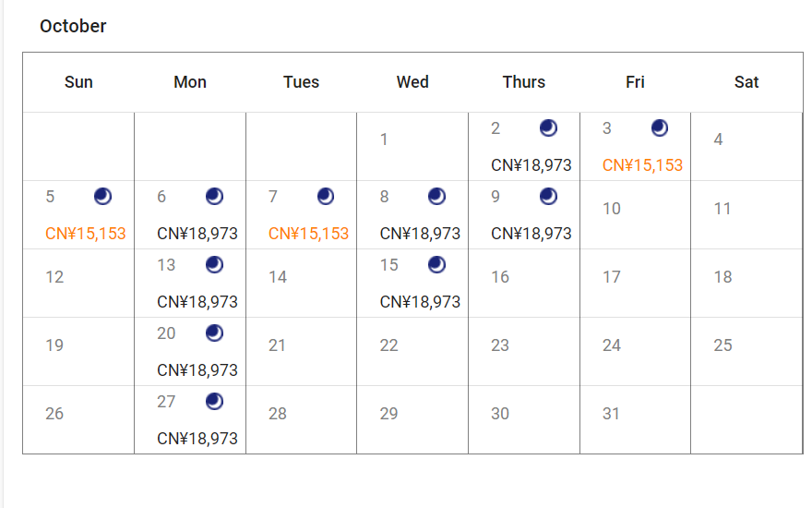Select date 20 in the October calendar
812x508 pixels.
166,333
